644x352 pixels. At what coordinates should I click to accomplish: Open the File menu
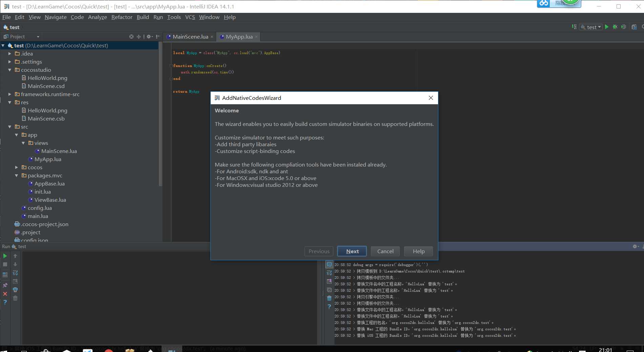point(6,17)
